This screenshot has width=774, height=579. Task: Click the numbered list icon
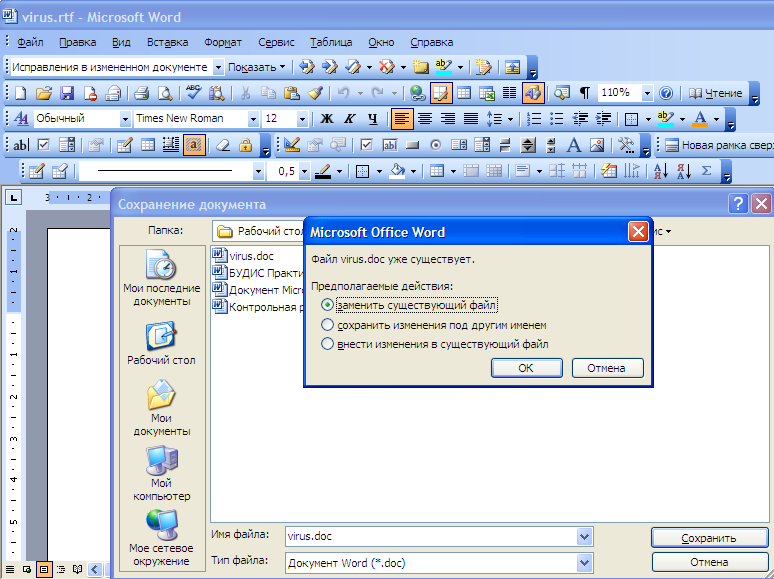pyautogui.click(x=534, y=118)
